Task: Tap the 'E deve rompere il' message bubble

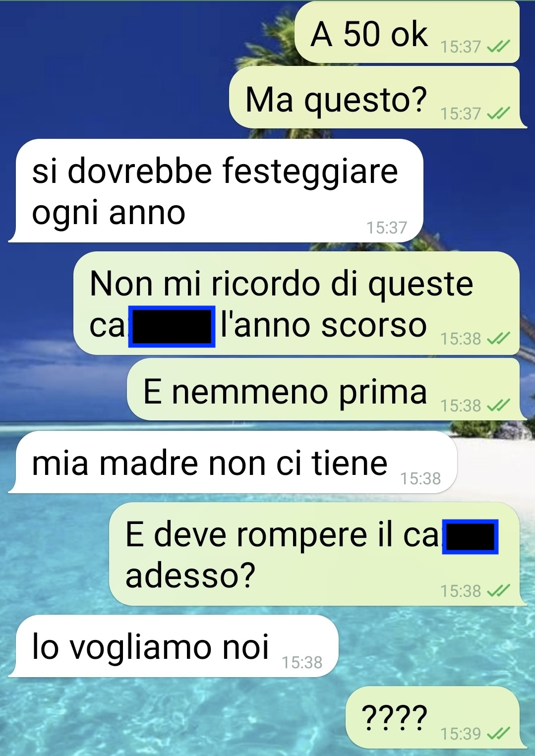Action: coord(318,554)
